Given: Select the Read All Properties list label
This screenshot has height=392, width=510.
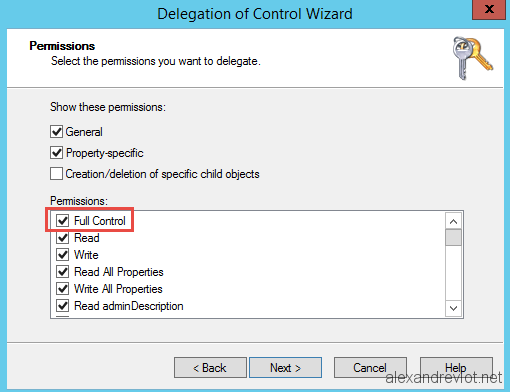Looking at the screenshot, I should pyautogui.click(x=119, y=272).
